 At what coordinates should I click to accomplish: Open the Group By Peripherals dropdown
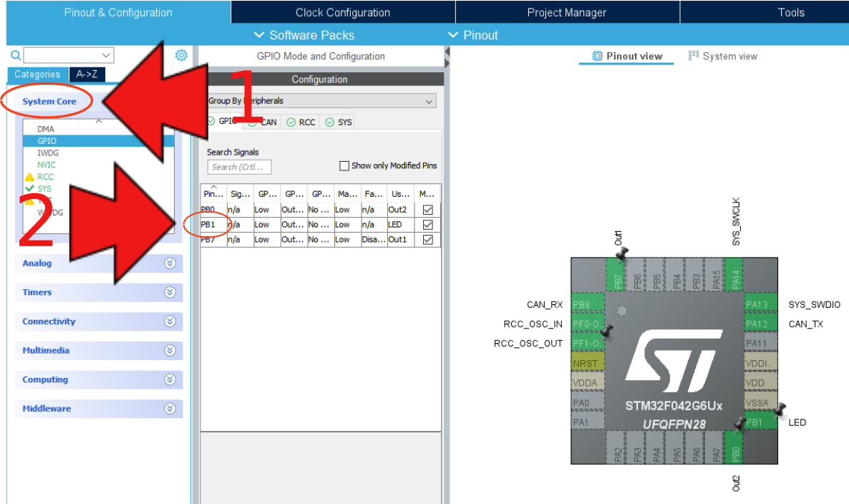[321, 101]
